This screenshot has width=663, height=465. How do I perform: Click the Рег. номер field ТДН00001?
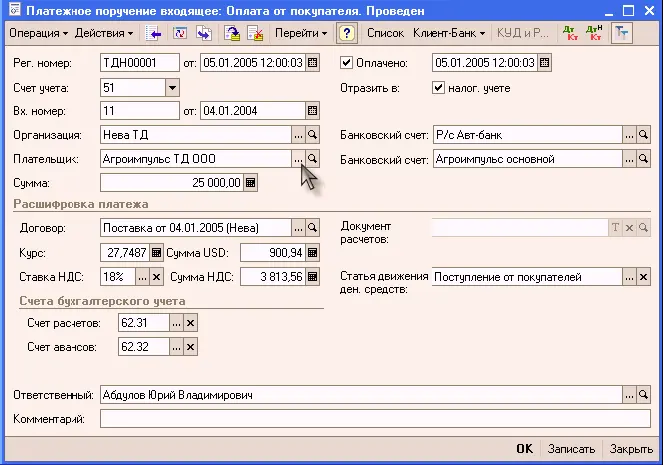(x=140, y=63)
